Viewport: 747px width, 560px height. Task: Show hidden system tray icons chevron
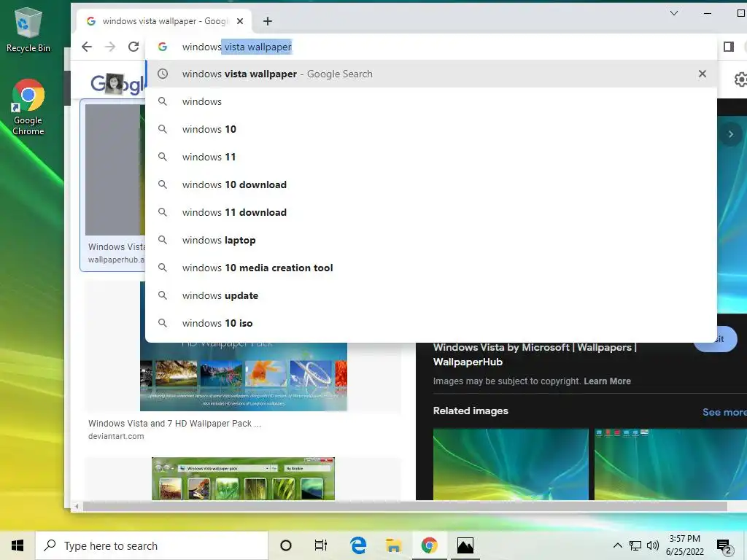coord(617,545)
